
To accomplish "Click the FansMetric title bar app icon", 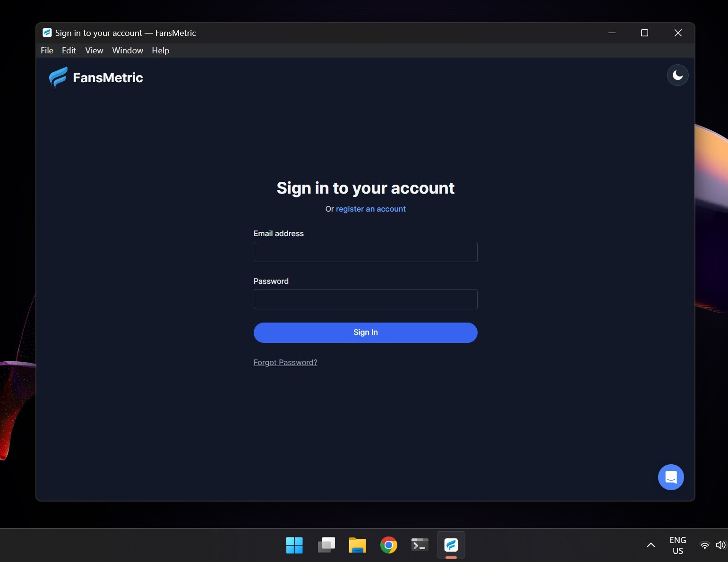I will pos(47,33).
